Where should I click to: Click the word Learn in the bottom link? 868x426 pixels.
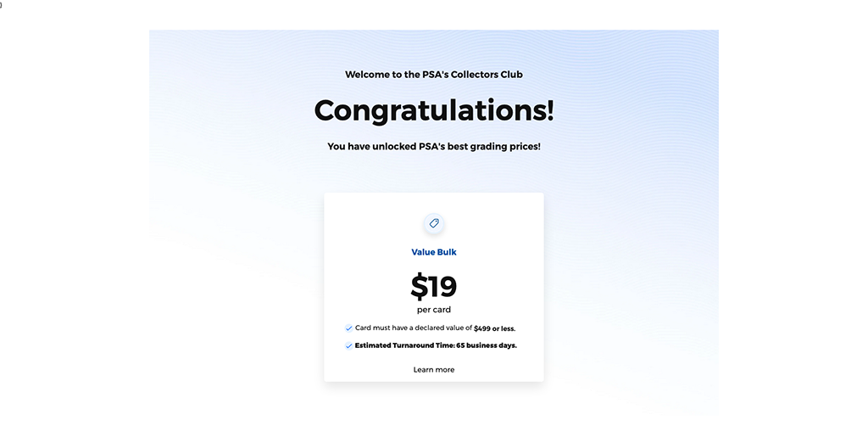click(x=424, y=369)
